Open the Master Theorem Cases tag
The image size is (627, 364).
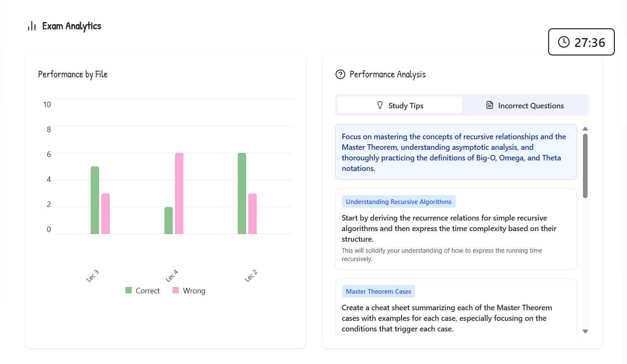coord(378,292)
